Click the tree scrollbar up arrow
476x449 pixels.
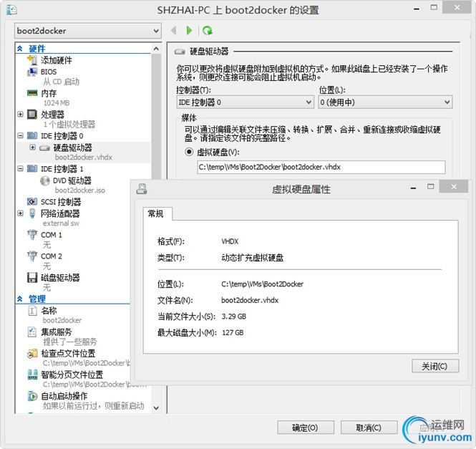pyautogui.click(x=156, y=49)
